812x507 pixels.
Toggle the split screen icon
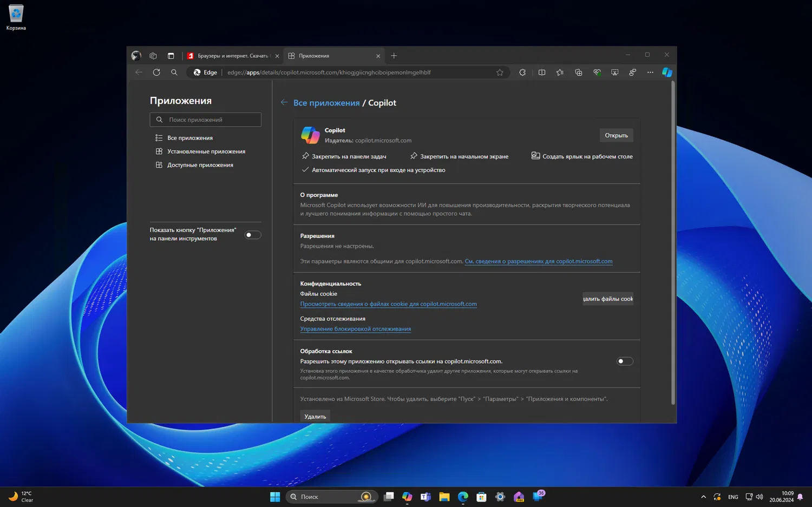[x=542, y=73]
